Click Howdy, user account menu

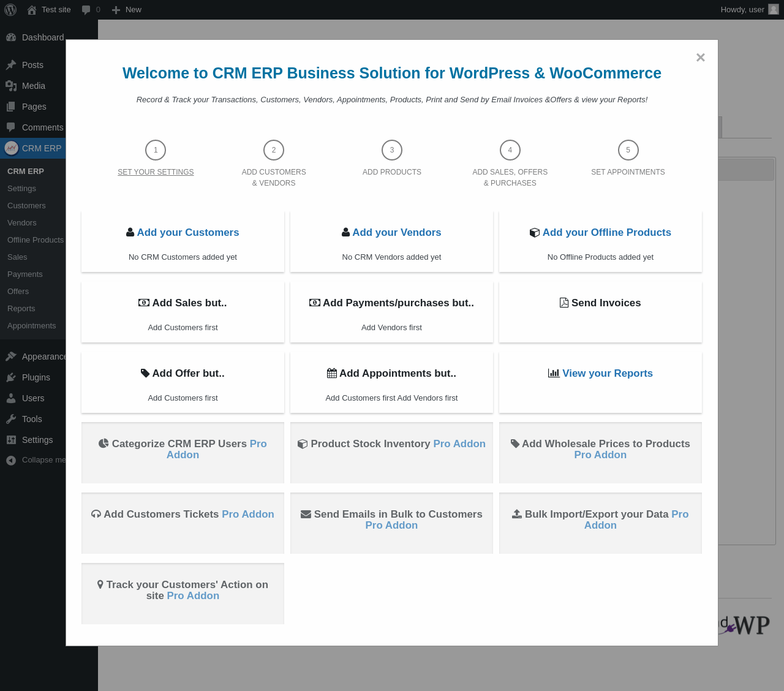(749, 10)
